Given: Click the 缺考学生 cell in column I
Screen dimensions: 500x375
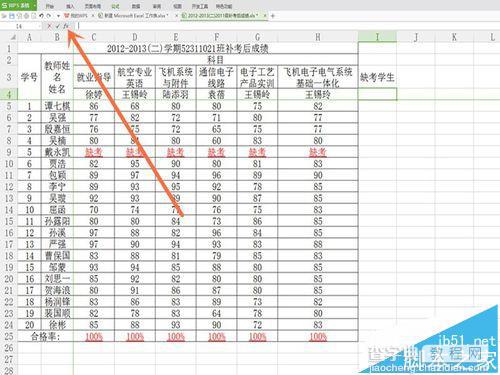Looking at the screenshot, I should point(377,77).
